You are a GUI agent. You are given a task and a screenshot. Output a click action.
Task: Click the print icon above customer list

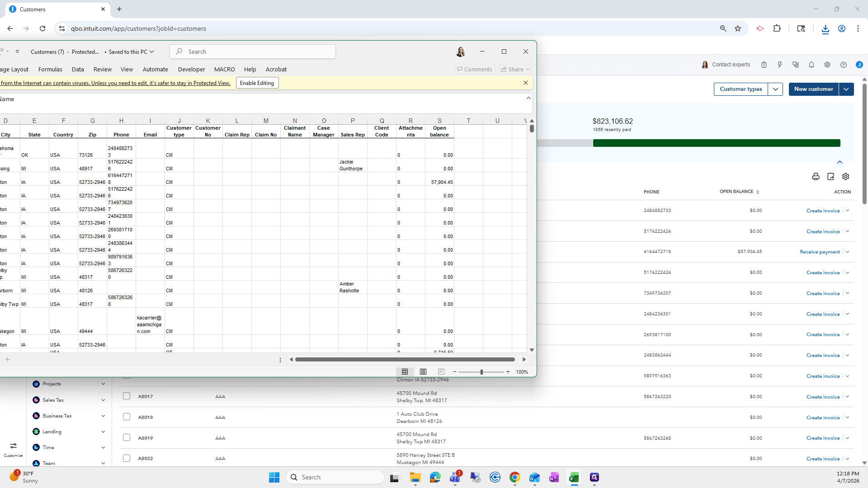(816, 177)
